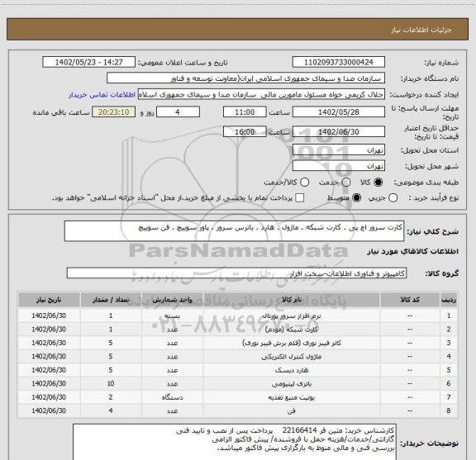Image resolution: width=476 pixels, height=460 pixels.
Task: Click the buyer notes text area
Action: click(x=235, y=442)
